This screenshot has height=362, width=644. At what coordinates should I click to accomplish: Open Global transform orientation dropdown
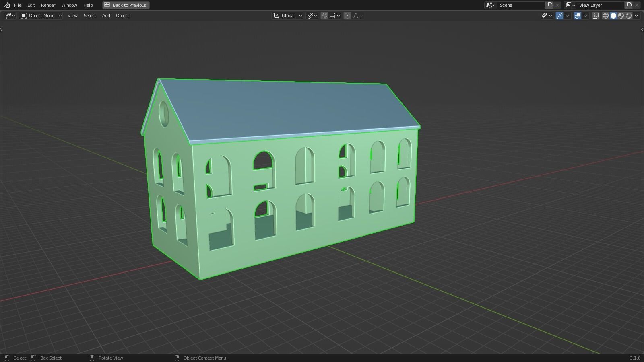(x=288, y=16)
